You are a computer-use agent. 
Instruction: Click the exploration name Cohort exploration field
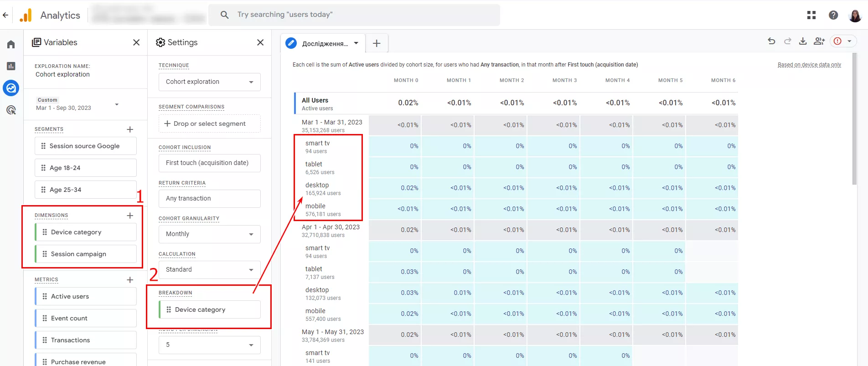62,74
